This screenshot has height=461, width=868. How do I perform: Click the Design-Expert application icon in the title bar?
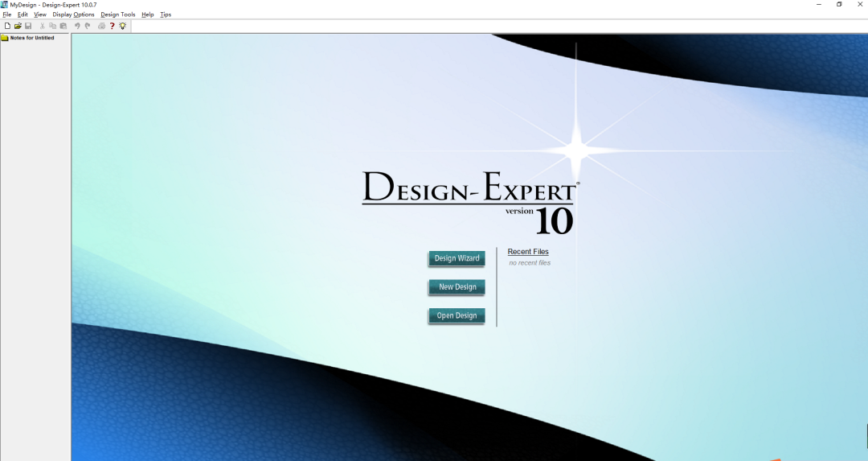tap(5, 5)
